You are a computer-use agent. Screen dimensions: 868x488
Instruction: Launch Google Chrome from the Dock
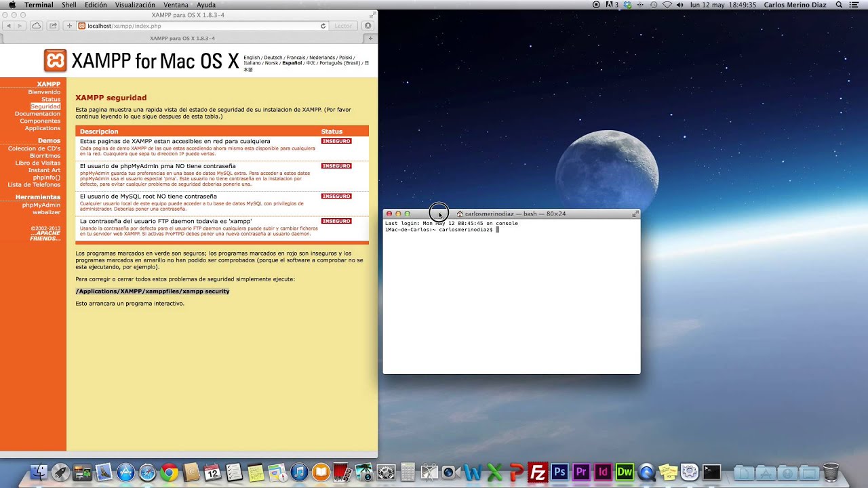[169, 472]
